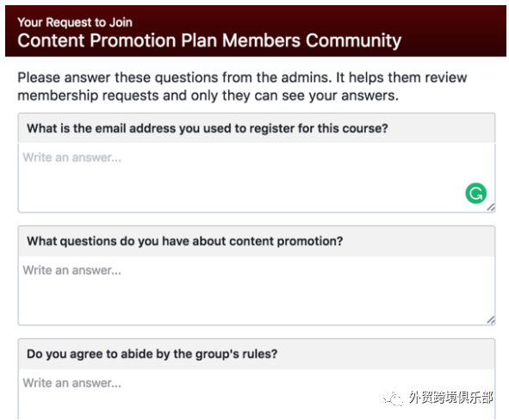Focus the group's rules answer field
Screen dimensions: 509x420
click(x=257, y=394)
